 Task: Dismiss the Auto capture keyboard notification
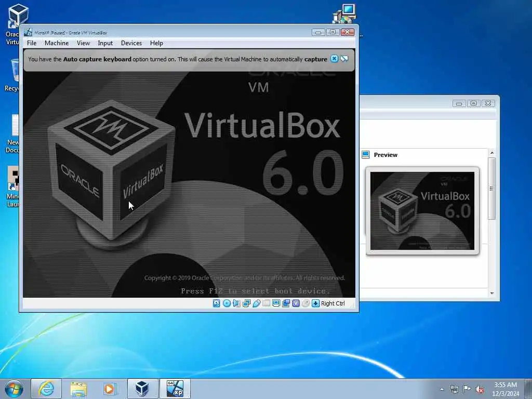[334, 59]
